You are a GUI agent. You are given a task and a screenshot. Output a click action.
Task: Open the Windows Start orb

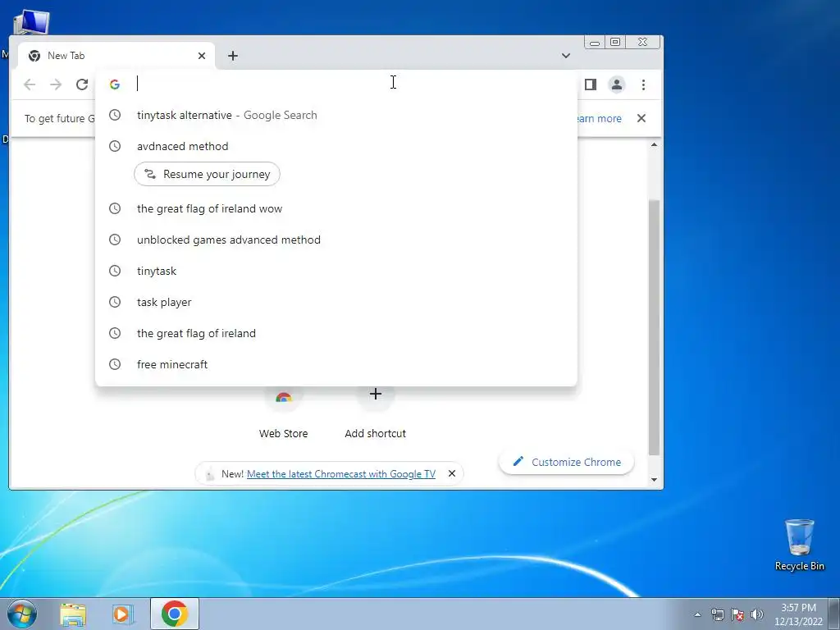(x=21, y=614)
